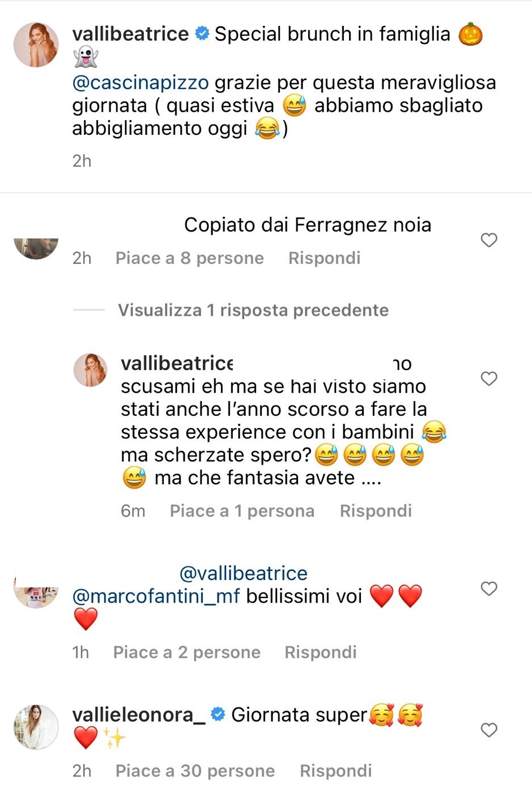Like the 'bellissimi voi' comment
The height and width of the screenshot is (789, 532).
point(488,588)
